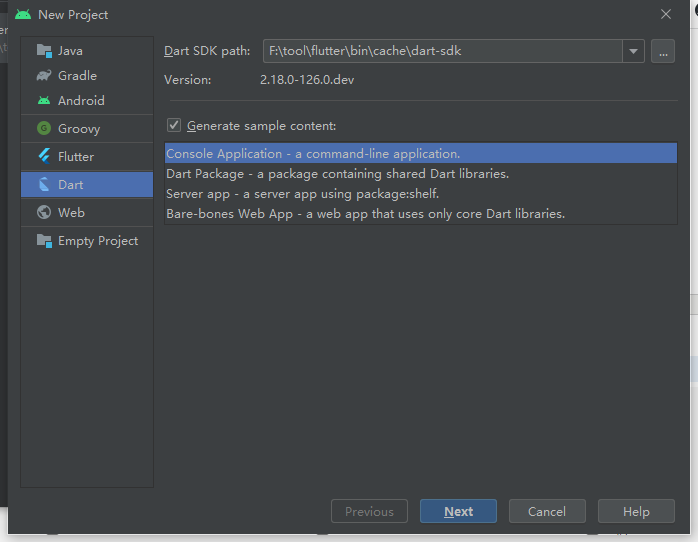Click the Flutter logo icon
698x542 pixels.
[x=44, y=156]
